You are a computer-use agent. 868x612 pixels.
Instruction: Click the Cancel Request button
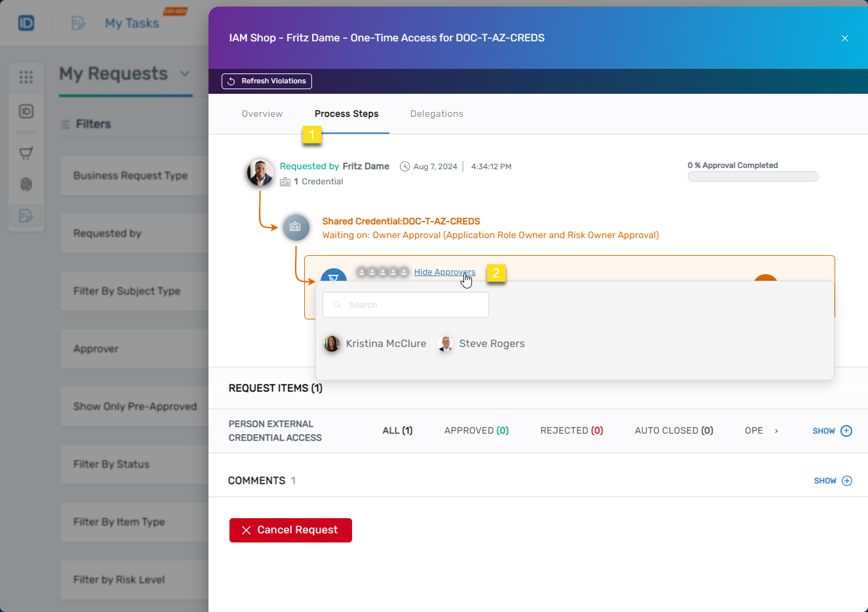pos(290,530)
